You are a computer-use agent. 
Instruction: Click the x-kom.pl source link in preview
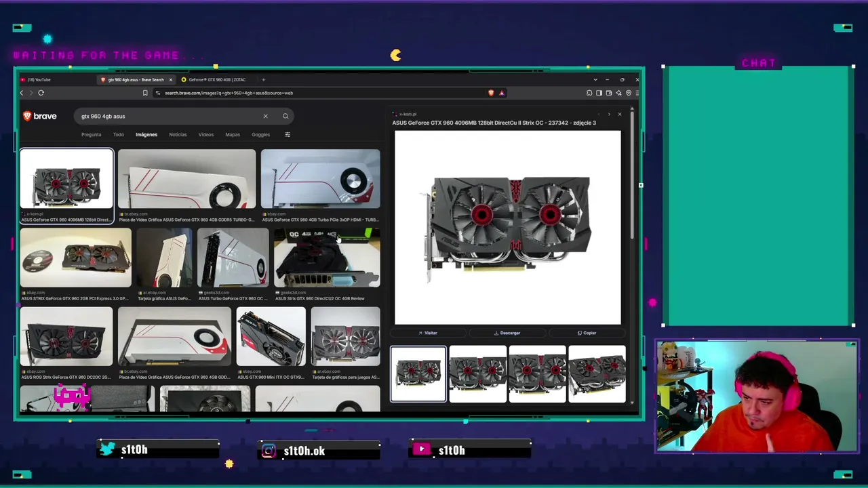coord(405,115)
